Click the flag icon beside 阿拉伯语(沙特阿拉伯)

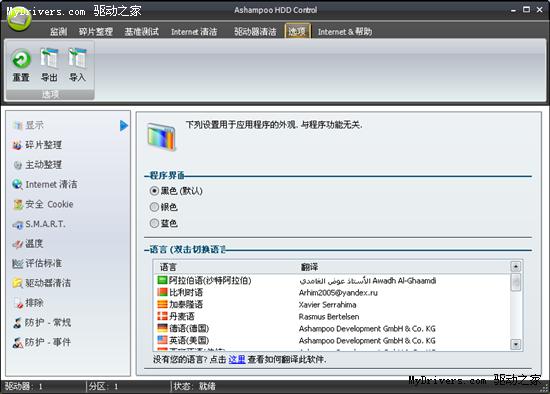[162, 280]
